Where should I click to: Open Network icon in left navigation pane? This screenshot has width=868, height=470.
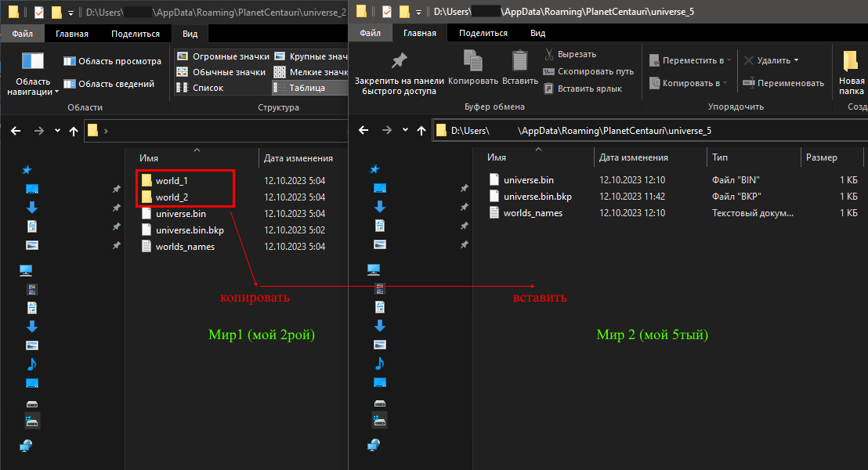[x=26, y=446]
